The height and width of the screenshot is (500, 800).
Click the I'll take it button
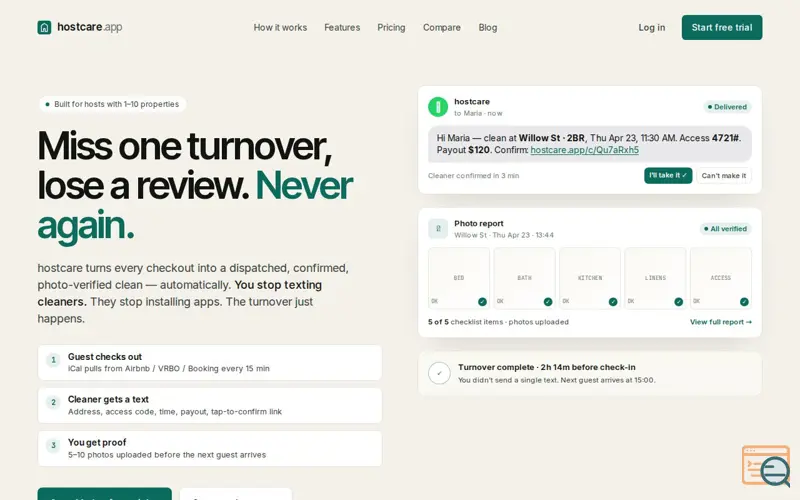(x=668, y=176)
